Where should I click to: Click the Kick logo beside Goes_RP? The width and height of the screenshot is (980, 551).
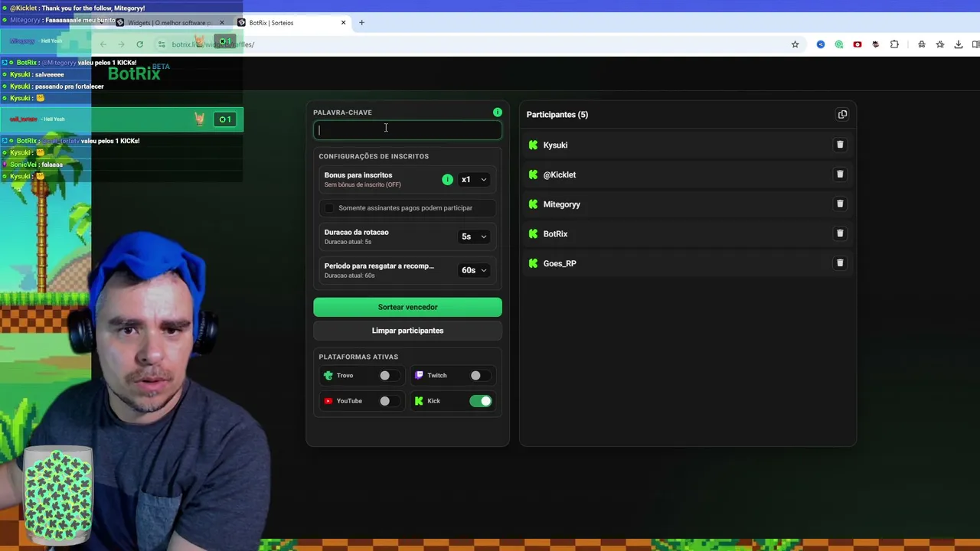pyautogui.click(x=534, y=263)
